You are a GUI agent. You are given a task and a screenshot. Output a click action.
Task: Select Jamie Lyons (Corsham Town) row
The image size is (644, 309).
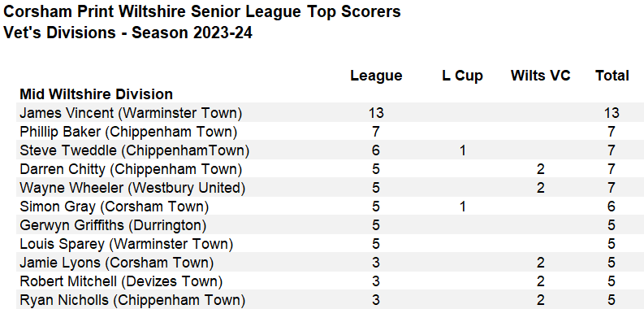[330, 263]
